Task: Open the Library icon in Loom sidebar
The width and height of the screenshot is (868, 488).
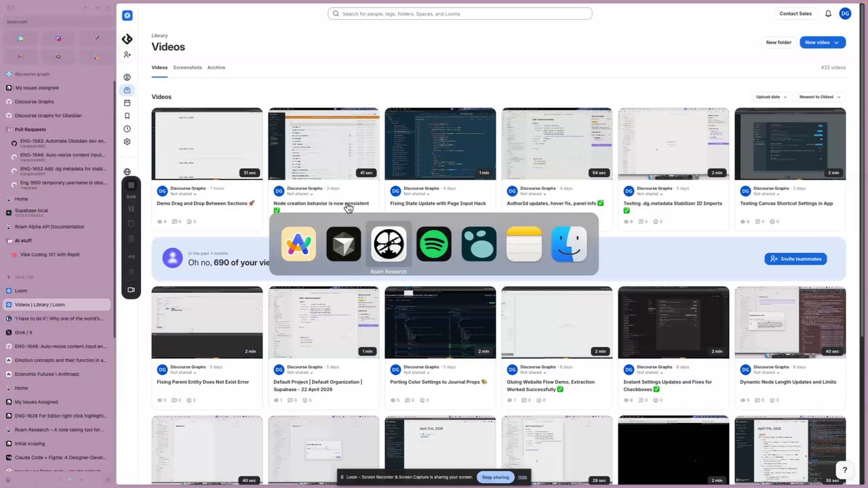Action: (127, 90)
